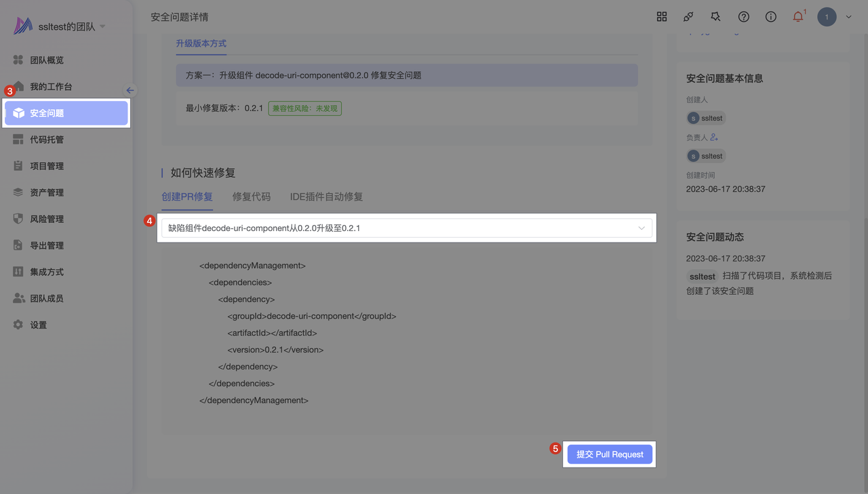Click the link icon in top bar
The image size is (868, 494).
[688, 17]
